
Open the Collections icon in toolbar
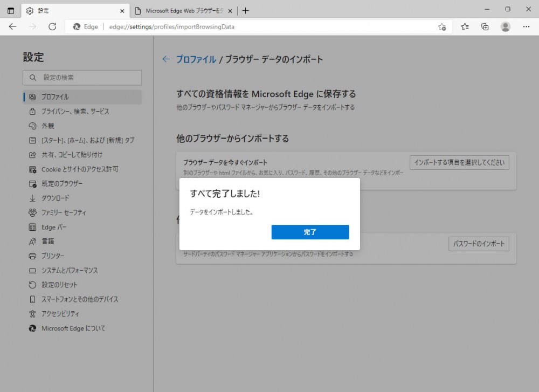tap(485, 26)
